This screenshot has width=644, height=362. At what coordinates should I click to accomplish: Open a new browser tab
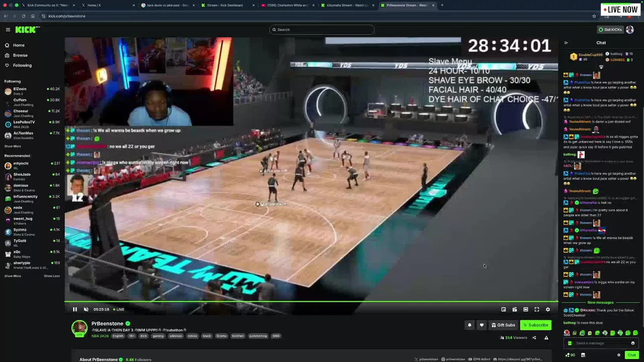click(442, 5)
